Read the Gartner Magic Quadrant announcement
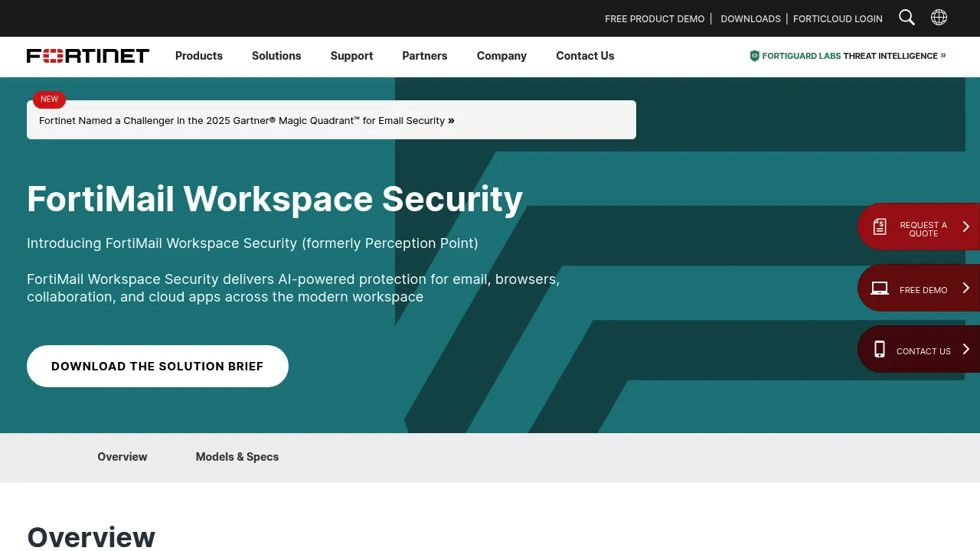The width and height of the screenshot is (980, 551). pyautogui.click(x=247, y=120)
